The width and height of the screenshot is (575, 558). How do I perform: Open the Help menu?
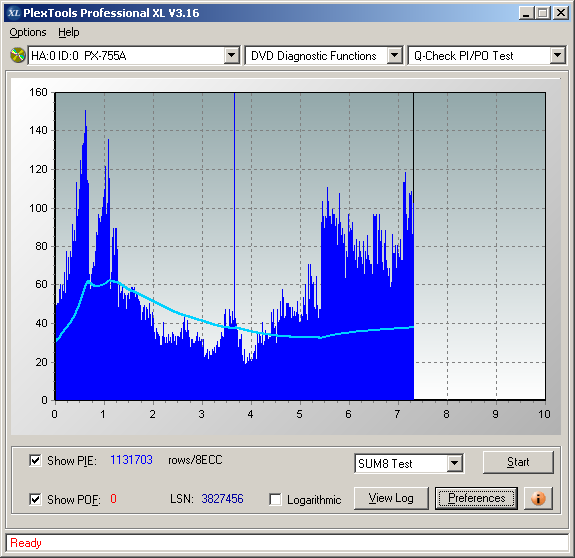click(69, 32)
